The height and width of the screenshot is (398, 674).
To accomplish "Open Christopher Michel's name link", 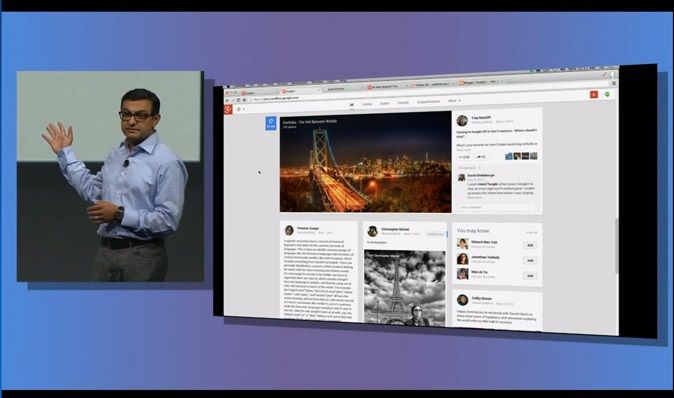I will coord(395,230).
